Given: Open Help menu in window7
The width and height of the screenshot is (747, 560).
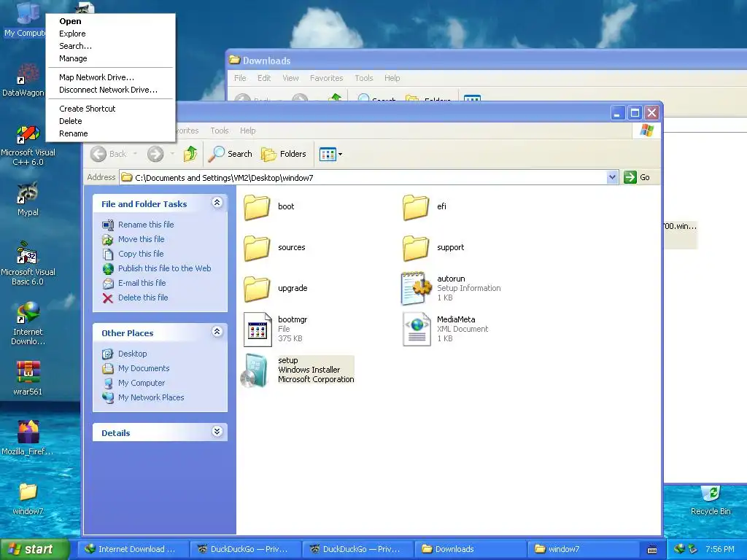Looking at the screenshot, I should [248, 131].
